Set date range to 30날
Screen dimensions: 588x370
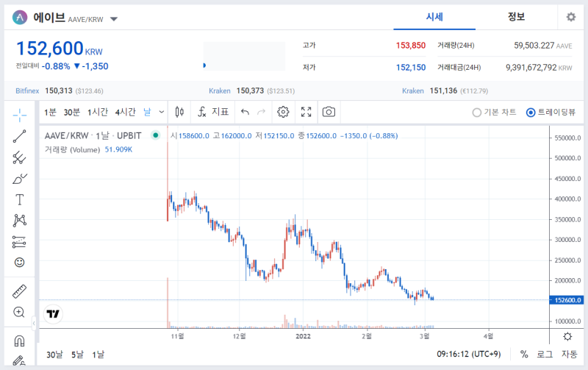tap(54, 355)
